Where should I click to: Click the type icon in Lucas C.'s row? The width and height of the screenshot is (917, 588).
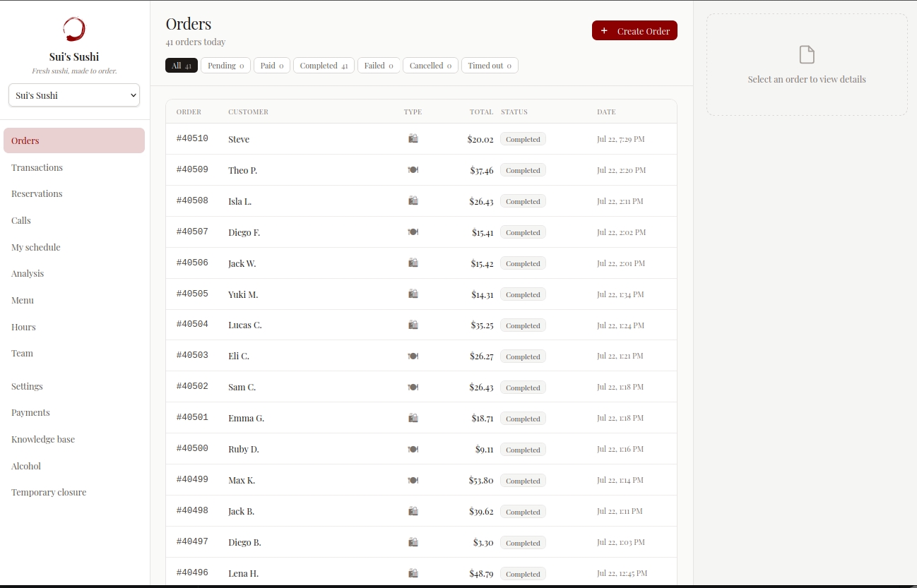tap(413, 325)
